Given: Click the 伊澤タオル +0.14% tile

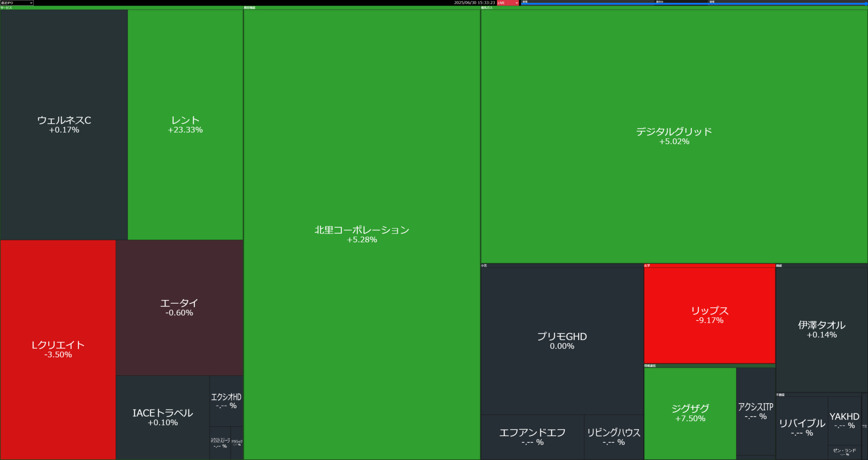Looking at the screenshot, I should click(x=821, y=330).
